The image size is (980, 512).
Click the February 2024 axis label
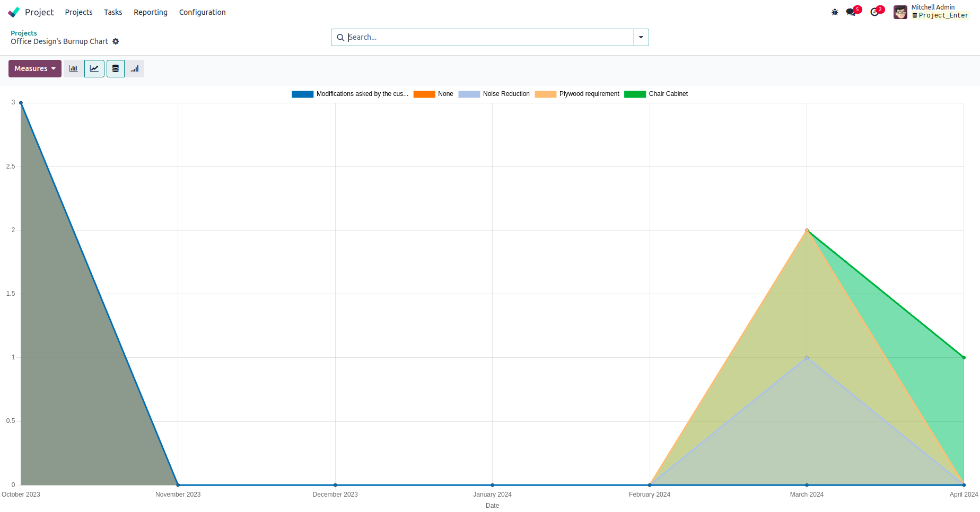click(x=649, y=495)
